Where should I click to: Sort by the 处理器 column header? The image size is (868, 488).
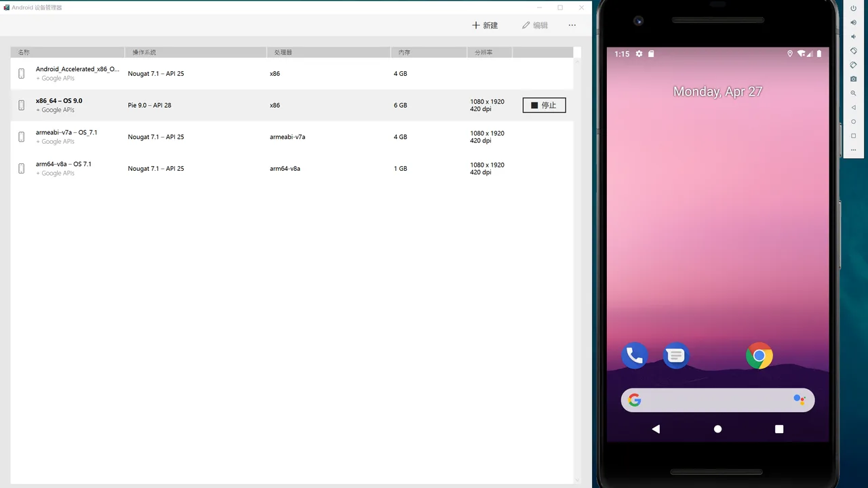coord(329,52)
